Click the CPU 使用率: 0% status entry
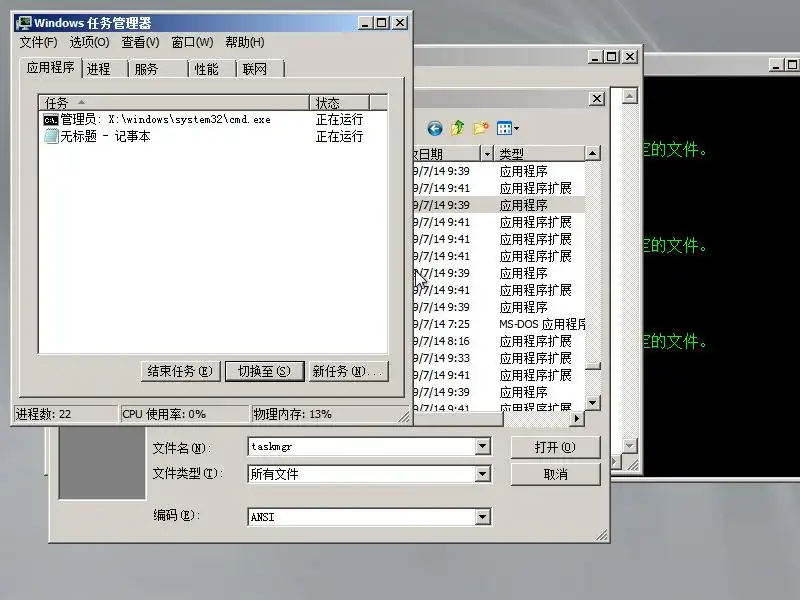The image size is (800, 600). point(184,414)
